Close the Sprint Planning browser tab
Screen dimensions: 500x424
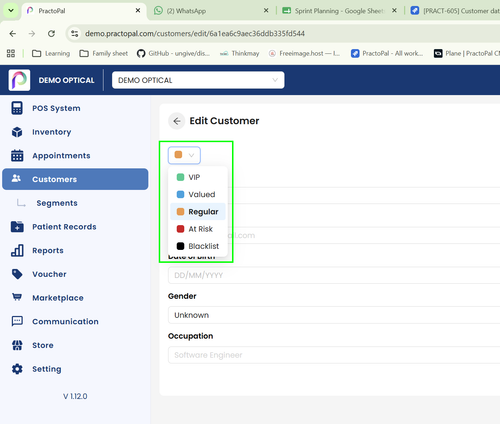coord(394,11)
